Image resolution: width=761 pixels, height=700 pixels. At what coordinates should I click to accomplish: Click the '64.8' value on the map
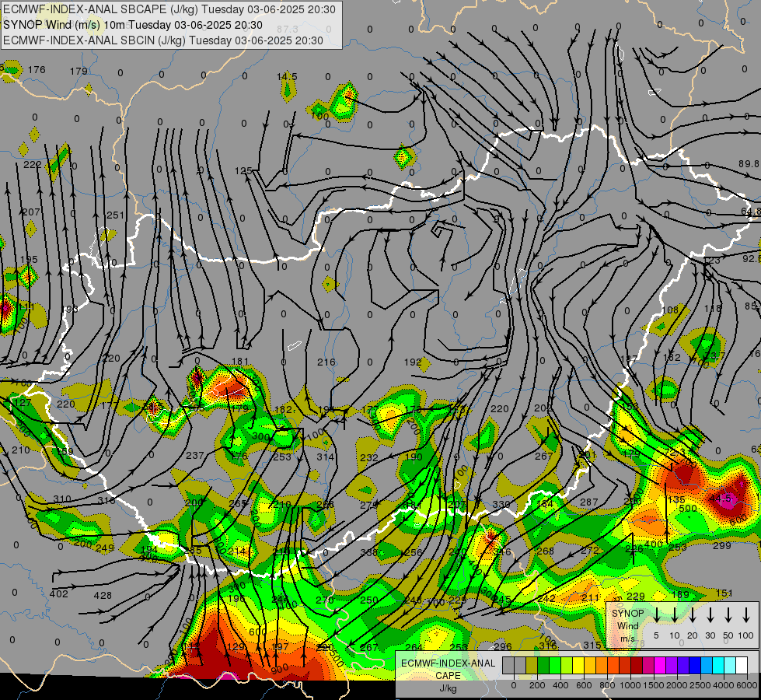tap(751, 212)
